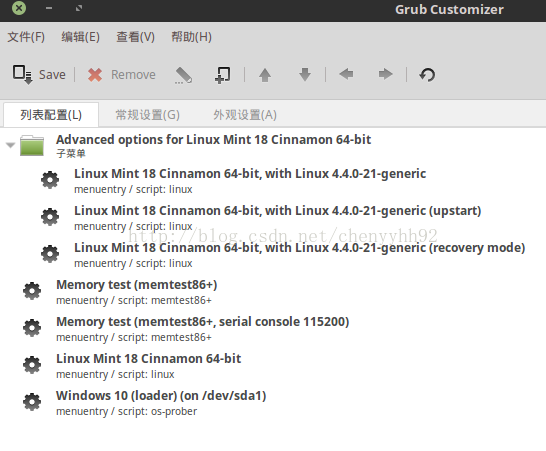The width and height of the screenshot is (546, 451).
Task: Click 'menuentry / script: os-prober' text
Action: 126,411
